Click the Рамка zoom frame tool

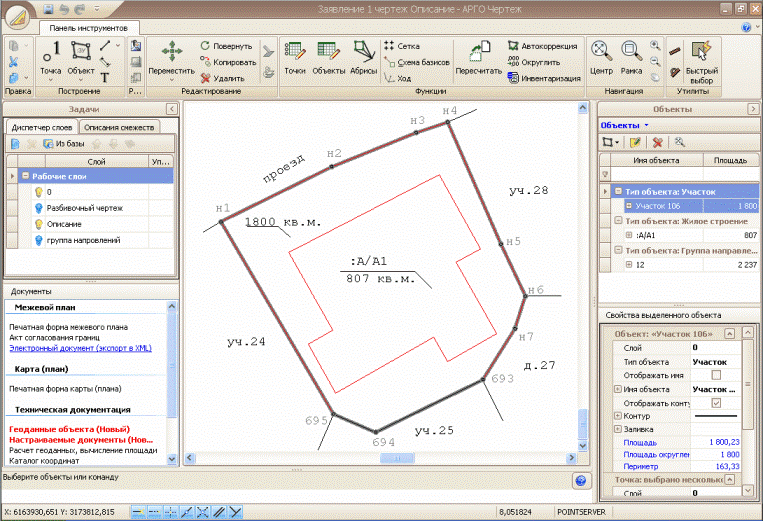tap(631, 58)
